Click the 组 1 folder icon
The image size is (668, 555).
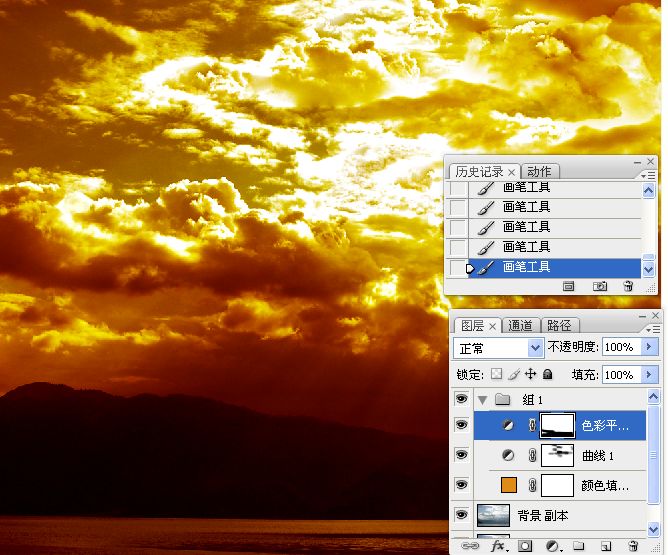(x=503, y=399)
